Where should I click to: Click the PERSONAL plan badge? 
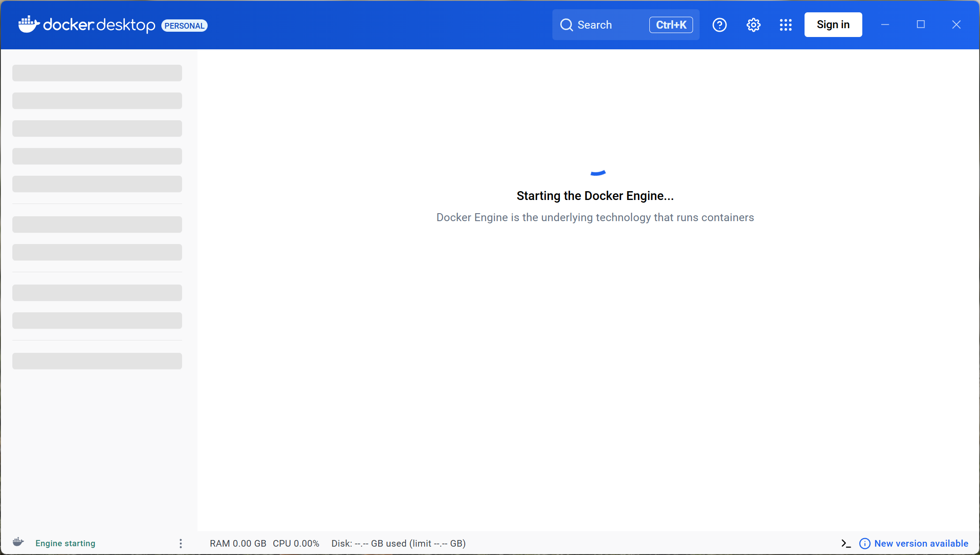click(x=185, y=26)
